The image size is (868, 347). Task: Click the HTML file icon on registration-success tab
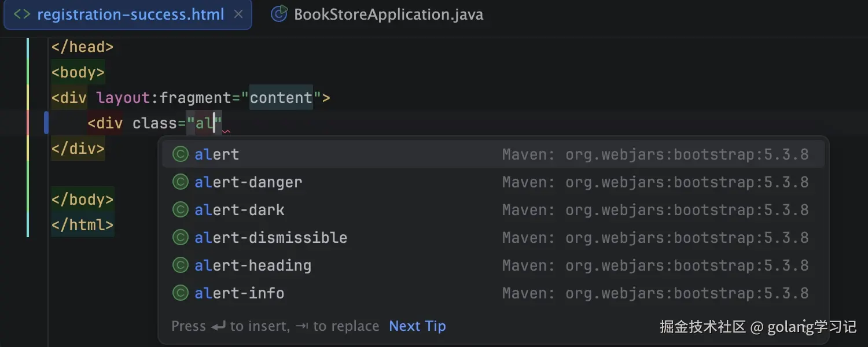pyautogui.click(x=22, y=14)
